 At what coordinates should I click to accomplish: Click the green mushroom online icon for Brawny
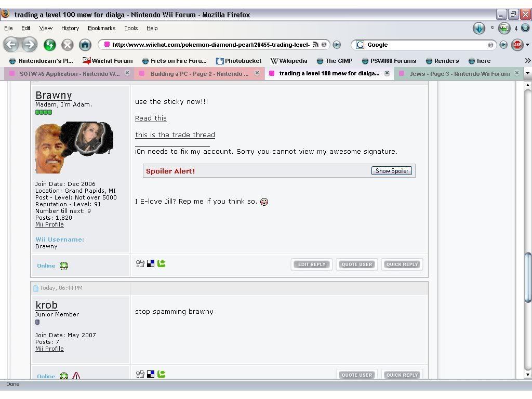coord(64,265)
